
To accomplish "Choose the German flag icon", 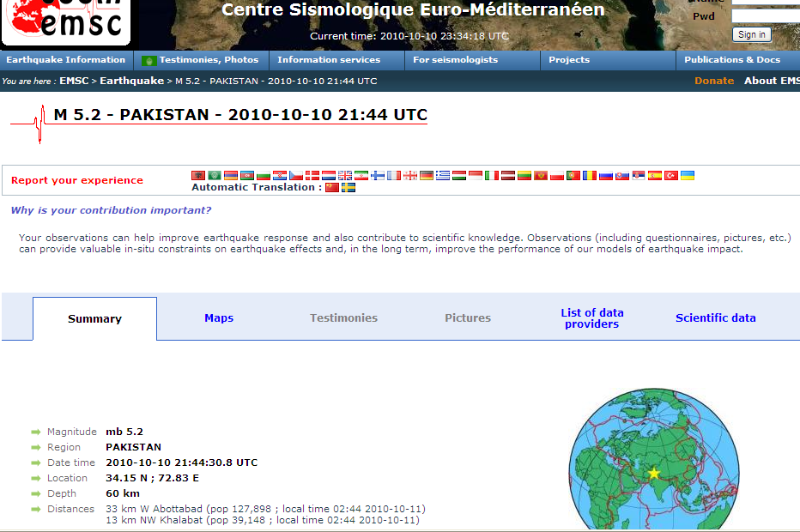I will 427,175.
